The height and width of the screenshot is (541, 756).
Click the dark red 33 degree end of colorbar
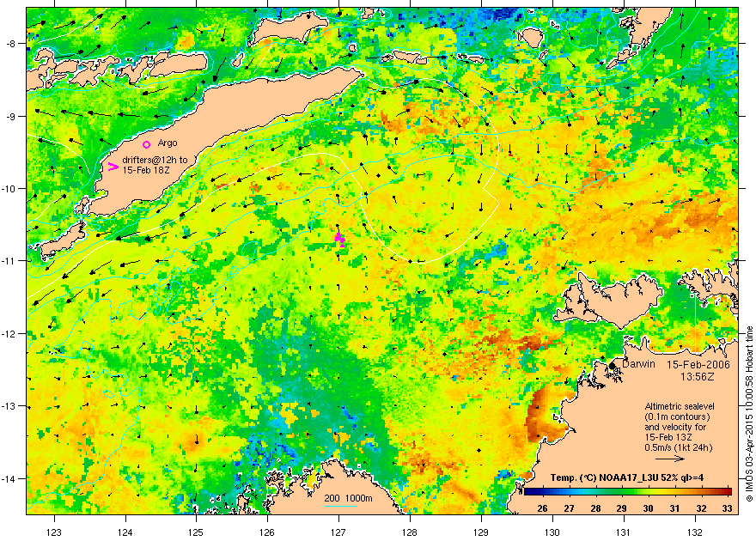(x=728, y=492)
